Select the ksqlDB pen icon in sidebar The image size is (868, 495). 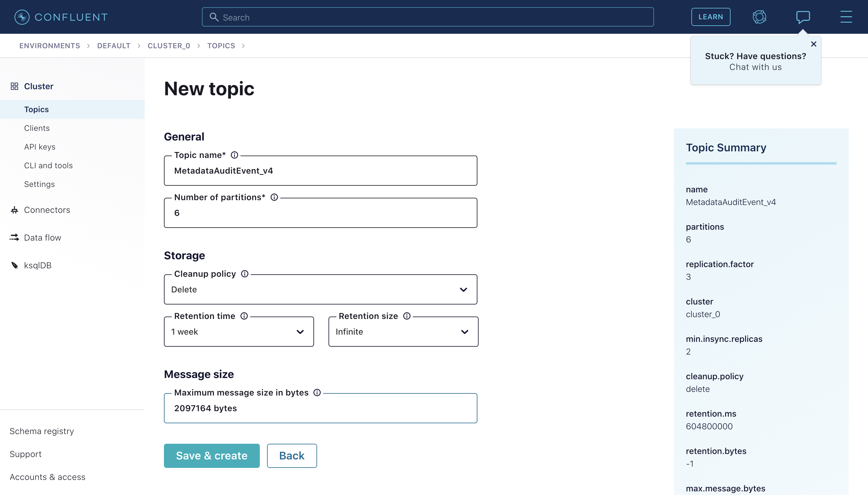14,265
